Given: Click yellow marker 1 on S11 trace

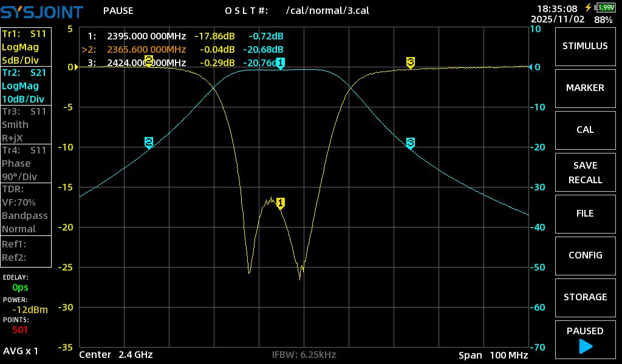Looking at the screenshot, I should pyautogui.click(x=280, y=203).
